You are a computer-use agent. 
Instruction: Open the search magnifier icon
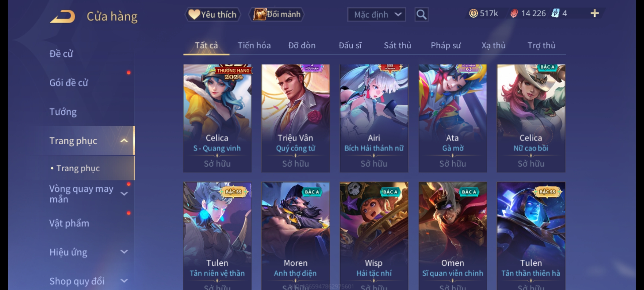pos(421,15)
